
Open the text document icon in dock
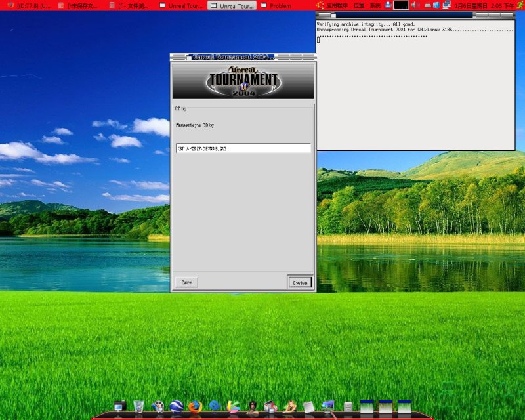coord(308,407)
